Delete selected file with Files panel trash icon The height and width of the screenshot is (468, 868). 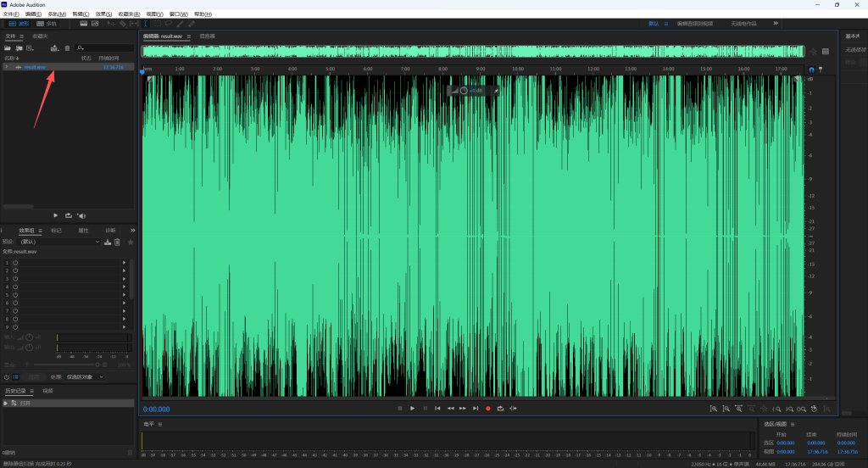(68, 48)
